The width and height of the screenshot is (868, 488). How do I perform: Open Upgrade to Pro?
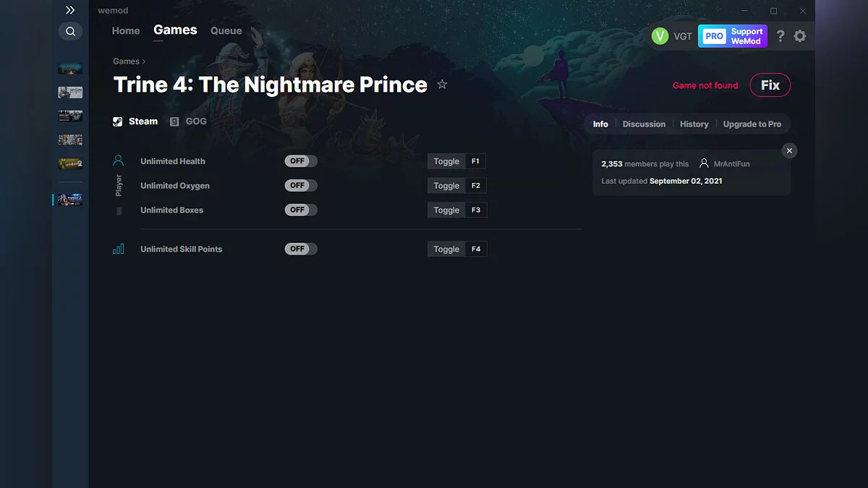click(752, 124)
